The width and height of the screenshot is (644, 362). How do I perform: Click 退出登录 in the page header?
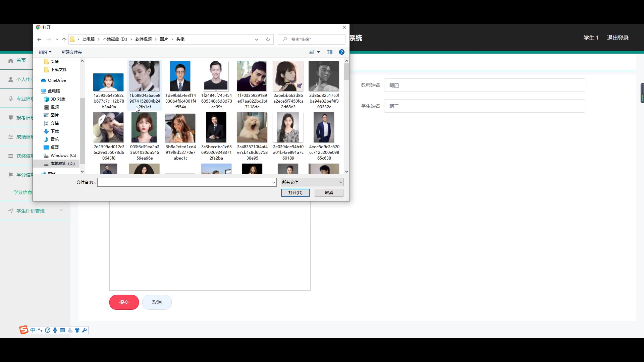[618, 38]
